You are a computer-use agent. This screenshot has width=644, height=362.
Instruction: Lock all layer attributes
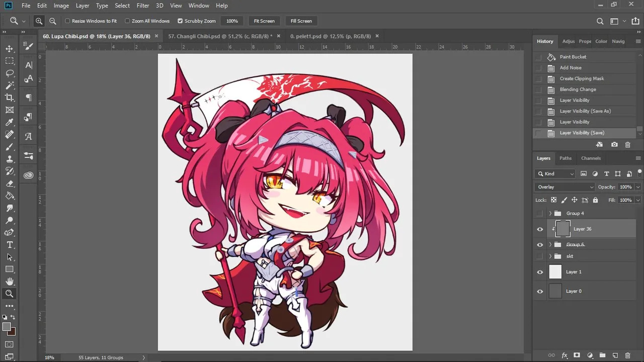pos(595,200)
